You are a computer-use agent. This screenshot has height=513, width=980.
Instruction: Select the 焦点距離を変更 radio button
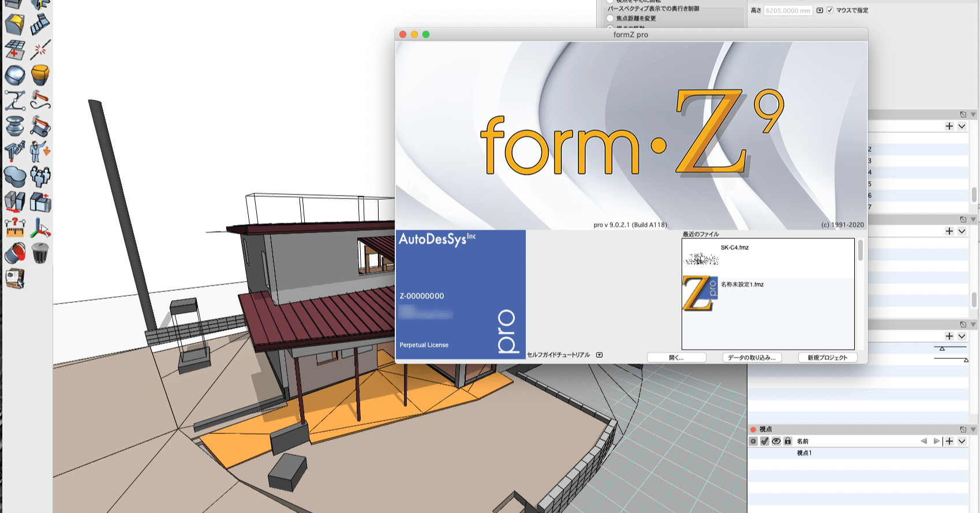coord(610,18)
